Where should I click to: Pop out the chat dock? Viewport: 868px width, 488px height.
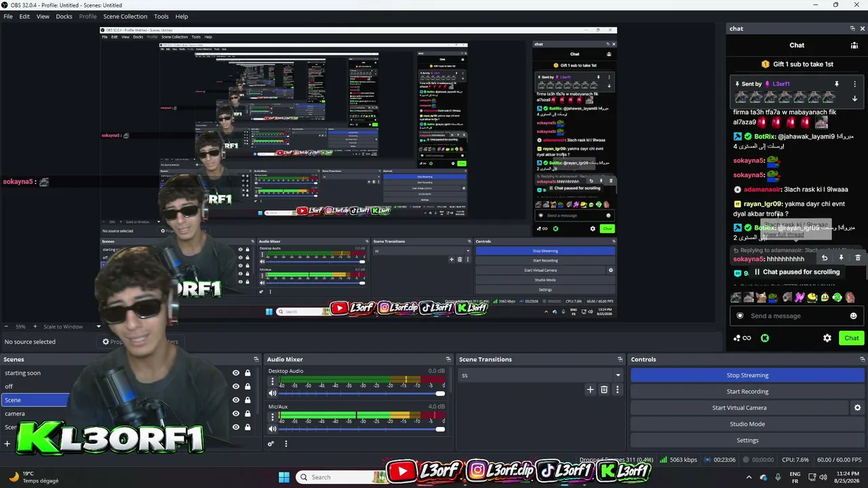pos(852,28)
